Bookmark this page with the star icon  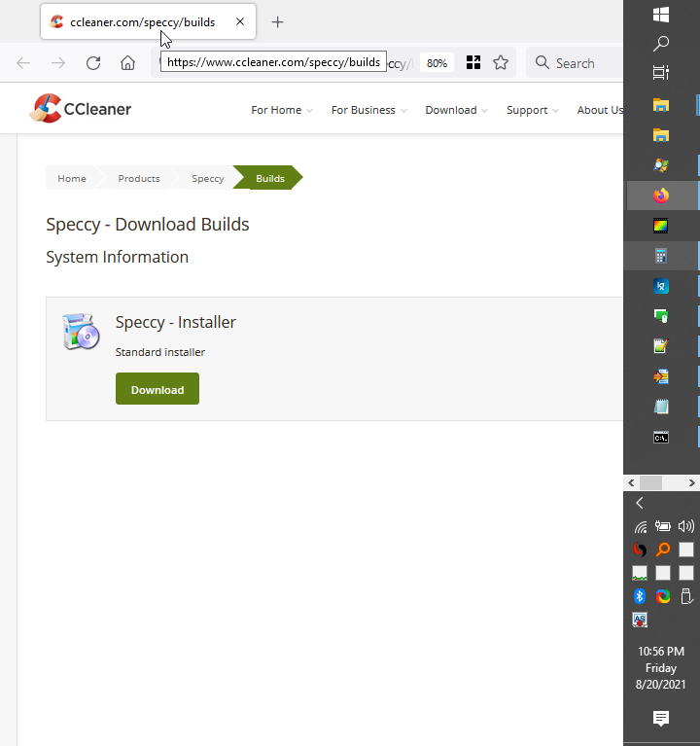point(501,63)
